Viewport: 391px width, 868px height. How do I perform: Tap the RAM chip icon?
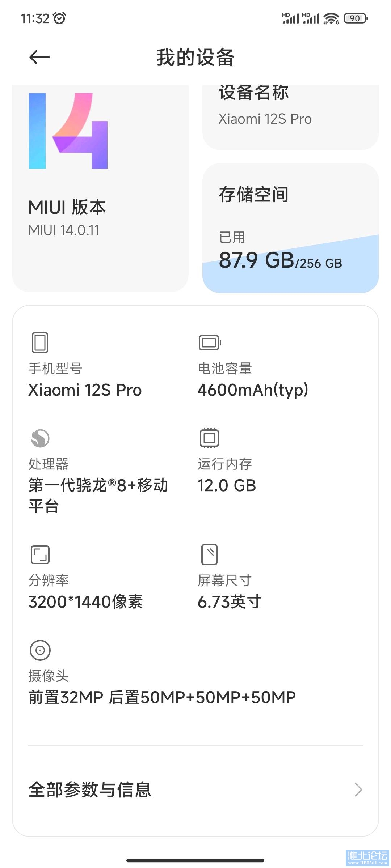209,438
